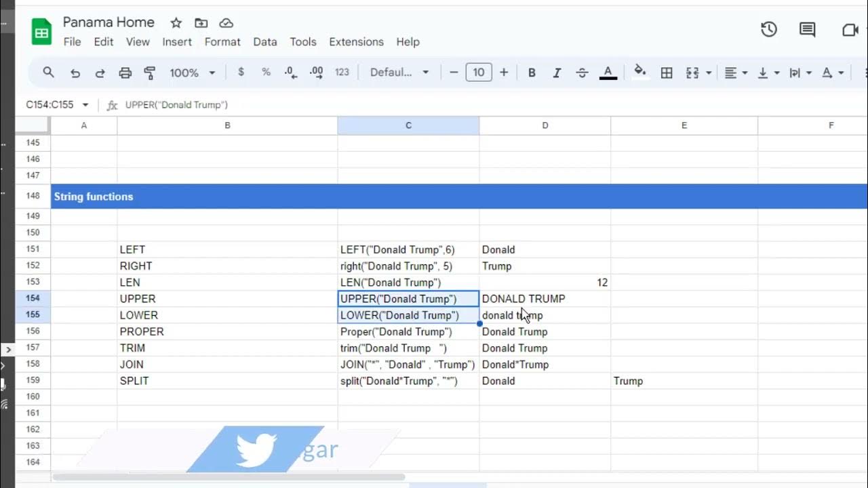Screen dimensions: 868x488
Task: Open the File menu
Action: [72, 42]
